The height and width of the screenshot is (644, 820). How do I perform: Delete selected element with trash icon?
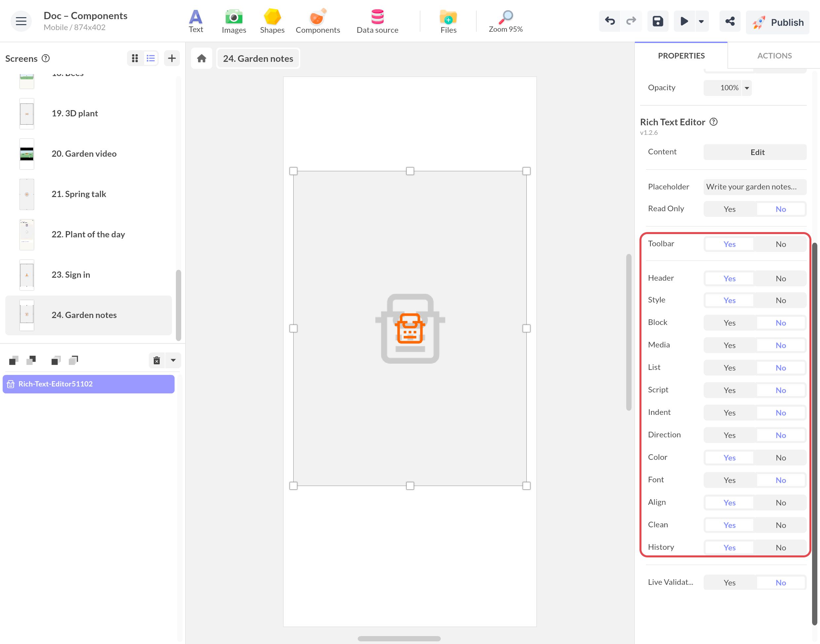157,360
